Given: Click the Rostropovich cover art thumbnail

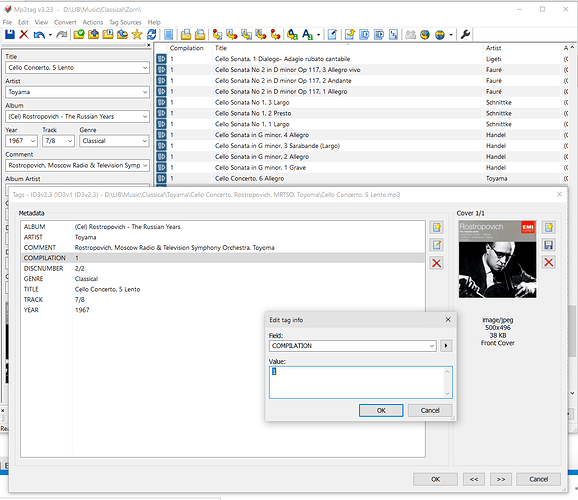Looking at the screenshot, I should click(498, 259).
